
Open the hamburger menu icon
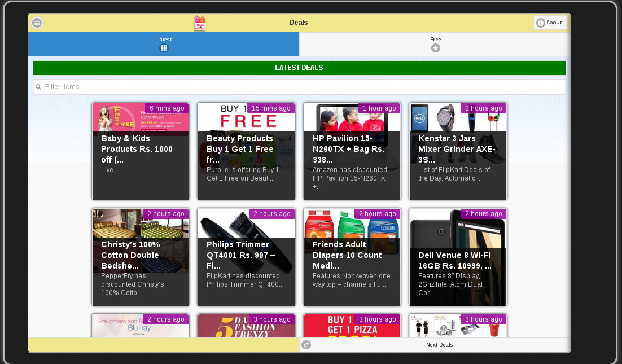coord(37,23)
